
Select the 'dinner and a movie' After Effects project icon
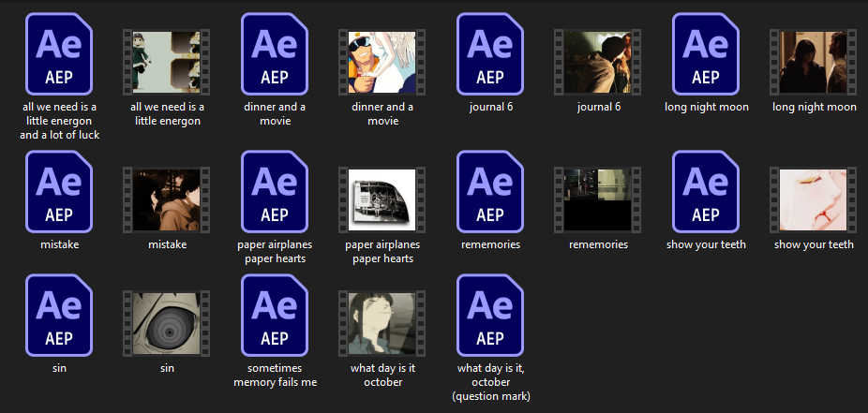pos(275,54)
